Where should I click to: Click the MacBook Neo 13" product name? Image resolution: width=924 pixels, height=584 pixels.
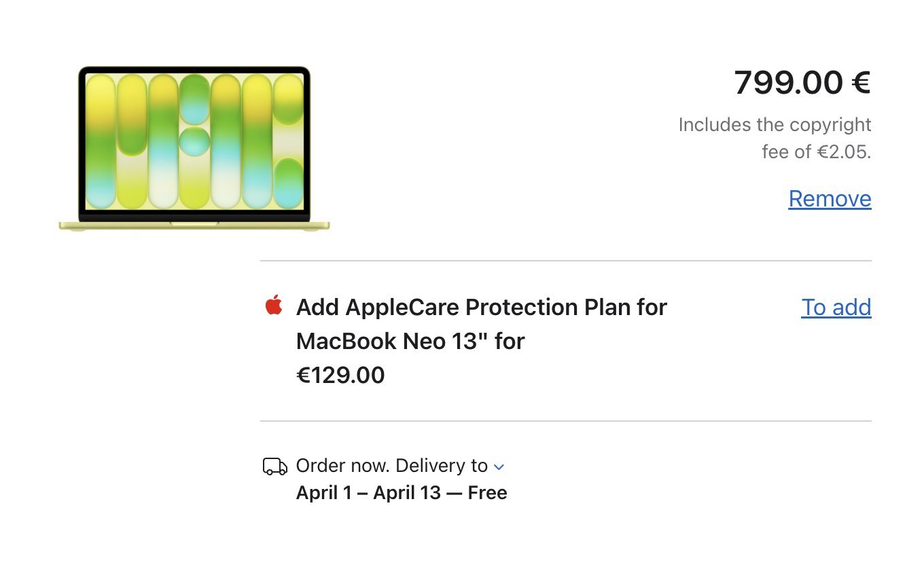(x=410, y=341)
